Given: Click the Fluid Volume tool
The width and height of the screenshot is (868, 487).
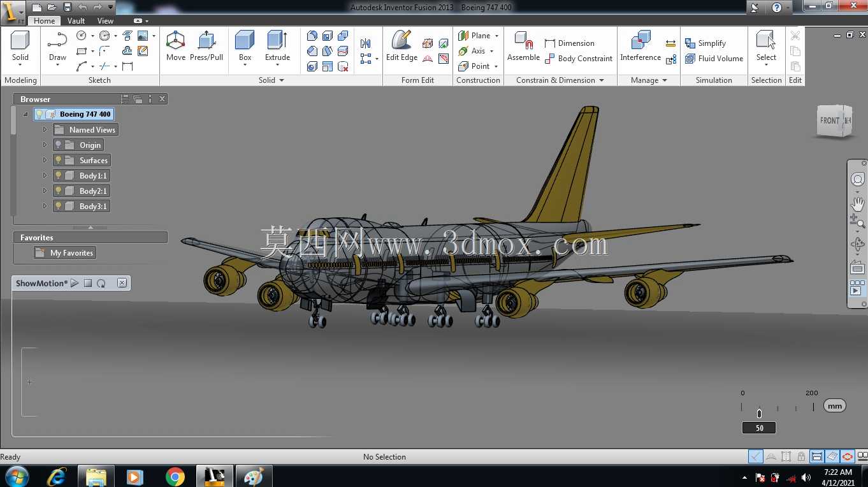Looking at the screenshot, I should (714, 59).
